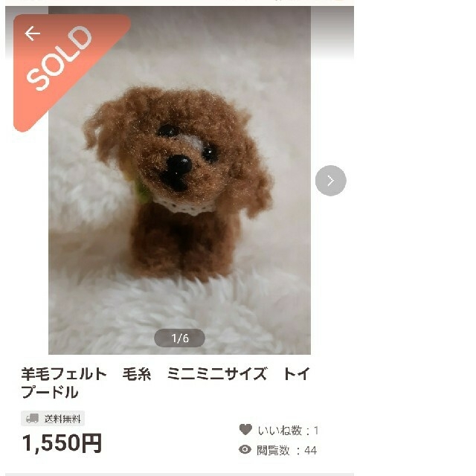This screenshot has height=476, width=476.
Task: Click the eye icon beside 閲覧数
Action: (x=245, y=449)
